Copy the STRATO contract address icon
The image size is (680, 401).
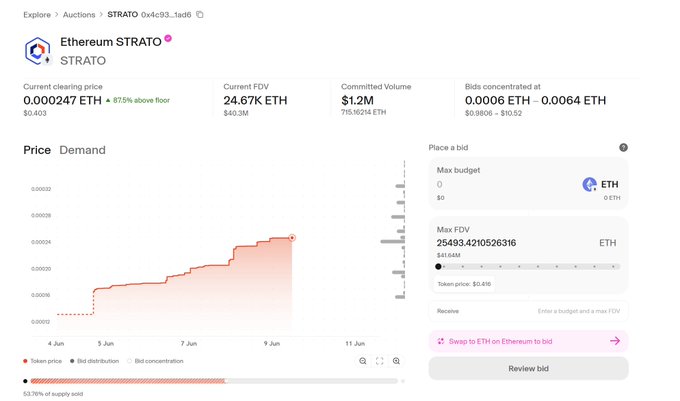pyautogui.click(x=199, y=14)
